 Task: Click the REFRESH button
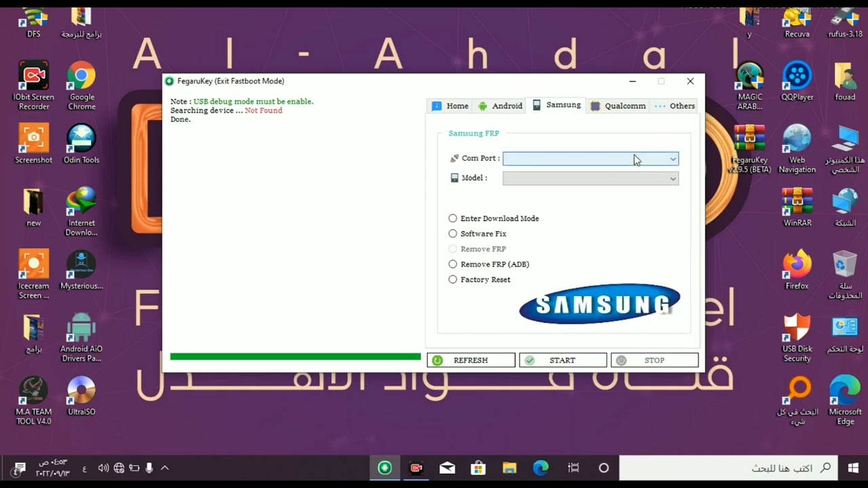tap(471, 361)
